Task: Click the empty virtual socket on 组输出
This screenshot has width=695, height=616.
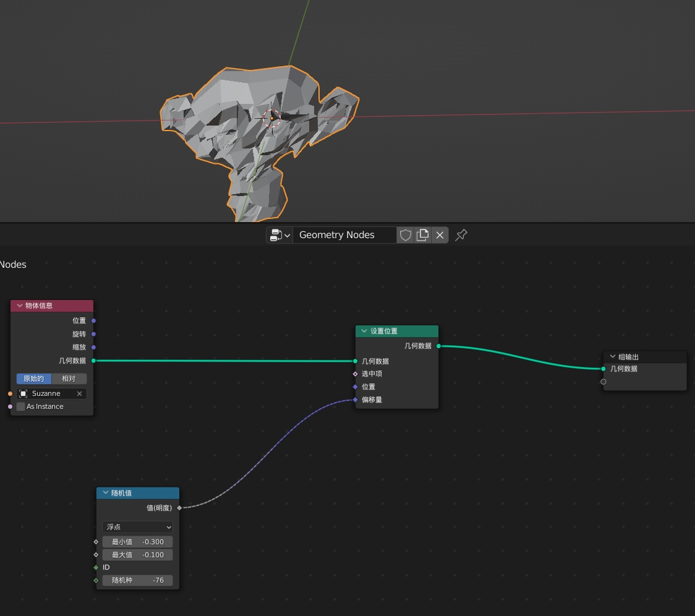Action: [x=603, y=382]
